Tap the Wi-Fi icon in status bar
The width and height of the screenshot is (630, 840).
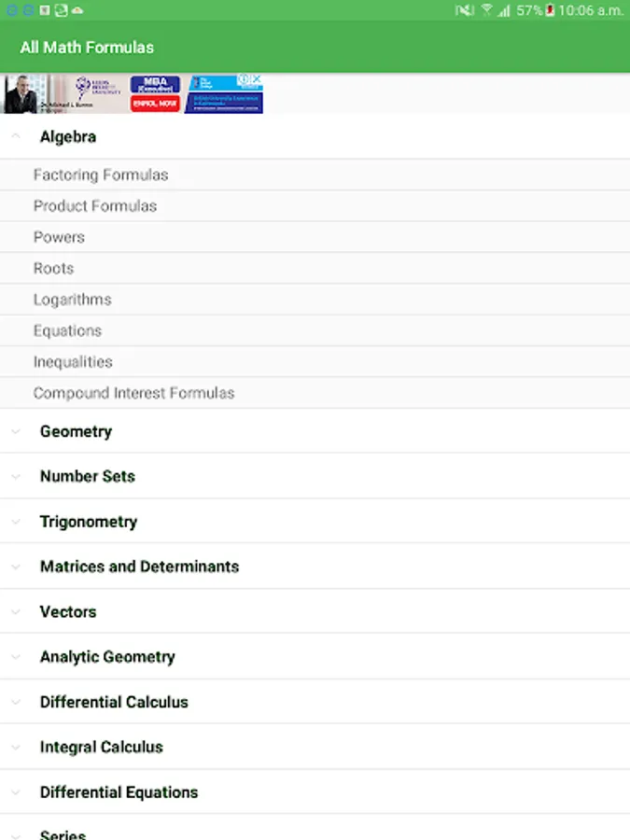[x=486, y=10]
